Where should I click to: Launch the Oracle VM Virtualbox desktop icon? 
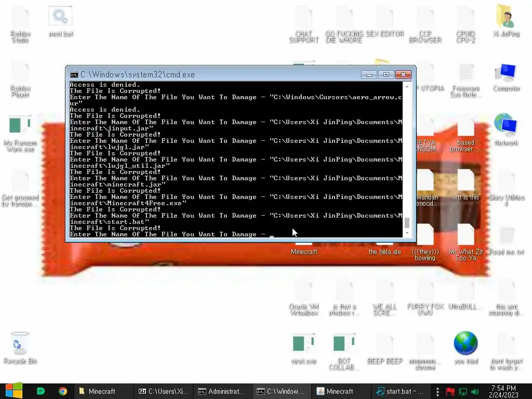(303, 298)
